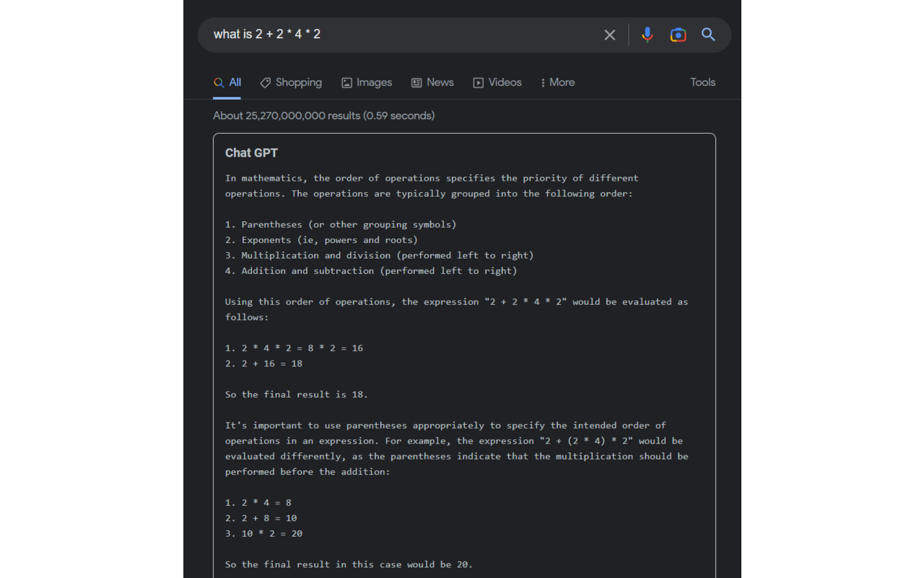Click the line '2 * 4 * 2 = 8 * 2 = 16'
The image size is (924, 578).
coord(294,348)
